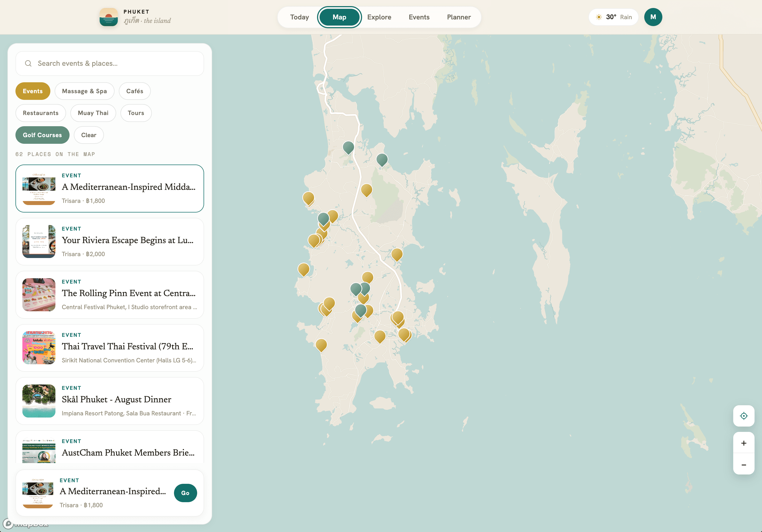Viewport: 762px width, 532px height.
Task: Open the 30° Rain weather widget
Action: pos(613,17)
